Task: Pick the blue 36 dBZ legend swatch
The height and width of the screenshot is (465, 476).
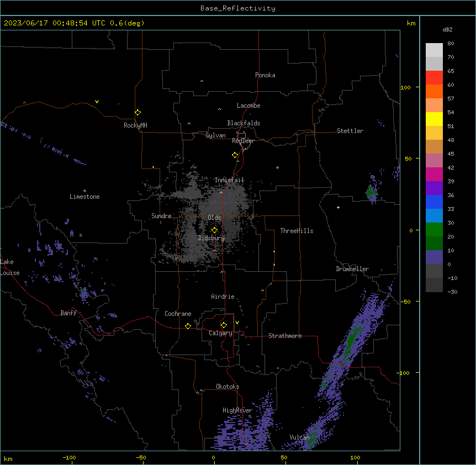Action: tap(434, 202)
